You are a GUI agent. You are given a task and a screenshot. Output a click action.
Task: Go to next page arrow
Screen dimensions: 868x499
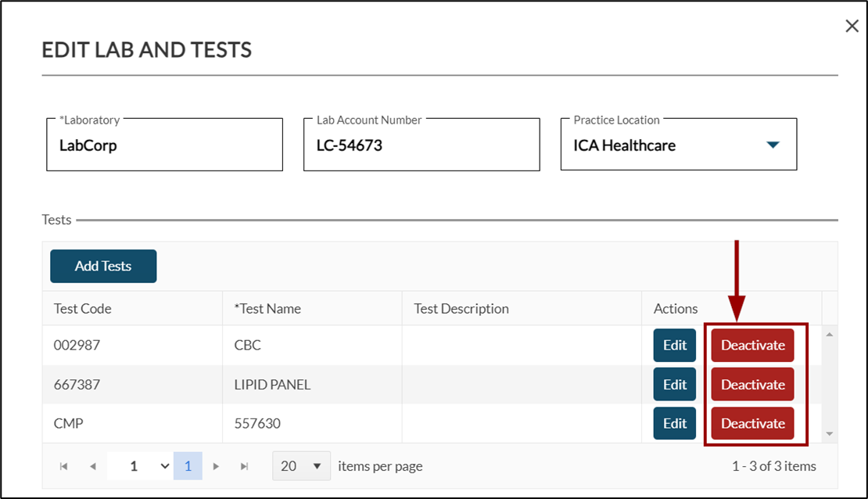point(216,466)
